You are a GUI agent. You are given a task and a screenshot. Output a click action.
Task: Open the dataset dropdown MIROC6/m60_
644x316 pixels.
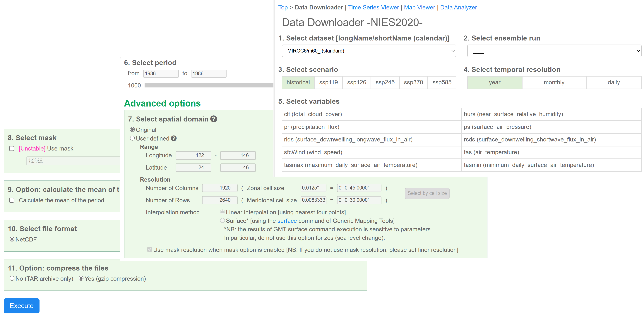[x=369, y=51]
